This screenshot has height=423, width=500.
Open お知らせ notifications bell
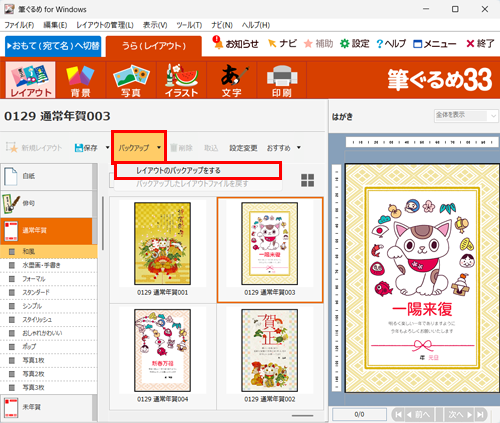point(235,43)
